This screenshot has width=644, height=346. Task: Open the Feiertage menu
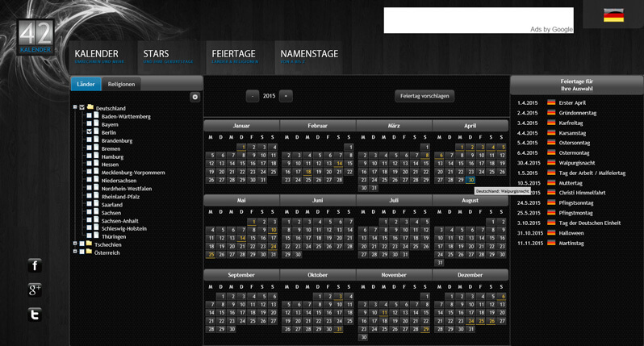[233, 54]
